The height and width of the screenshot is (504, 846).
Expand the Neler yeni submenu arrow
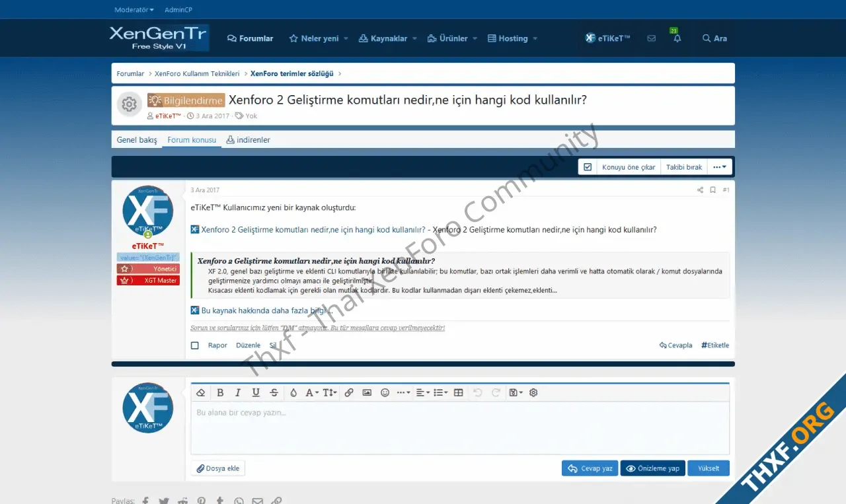pos(345,38)
